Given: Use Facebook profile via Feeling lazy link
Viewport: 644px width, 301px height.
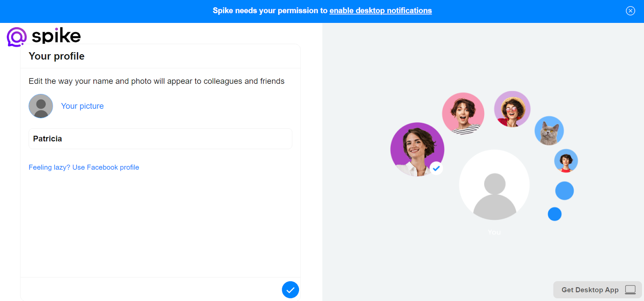Looking at the screenshot, I should [x=84, y=167].
